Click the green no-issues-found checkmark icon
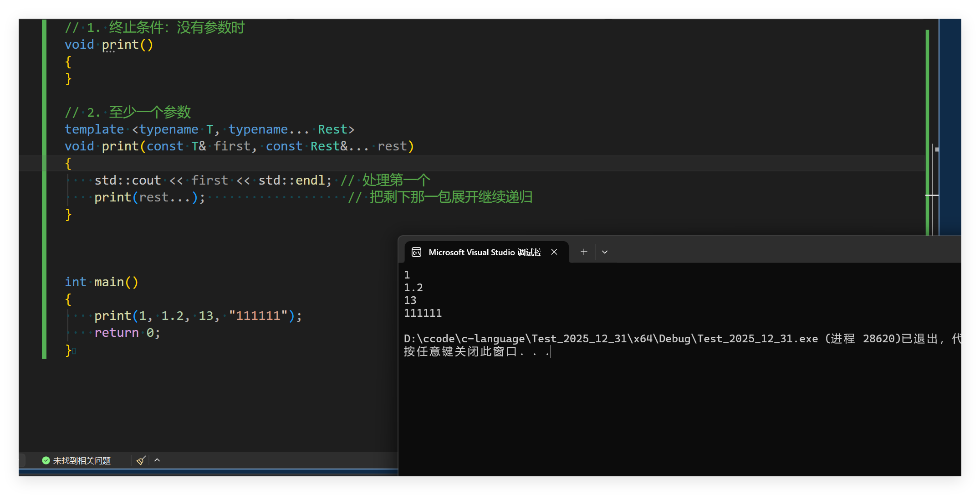The image size is (980, 495). (46, 460)
